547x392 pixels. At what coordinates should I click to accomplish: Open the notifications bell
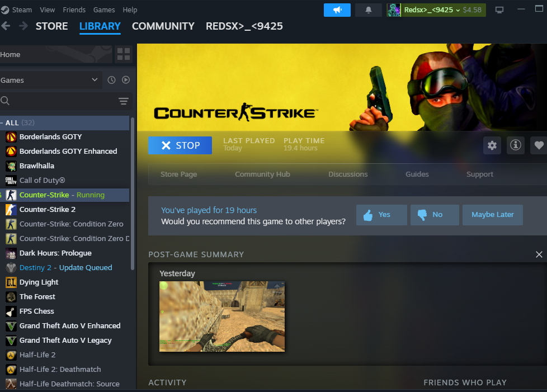tap(368, 10)
